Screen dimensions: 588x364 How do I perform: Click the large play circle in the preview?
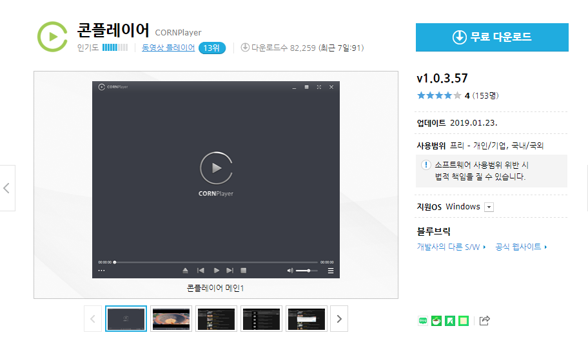click(216, 168)
